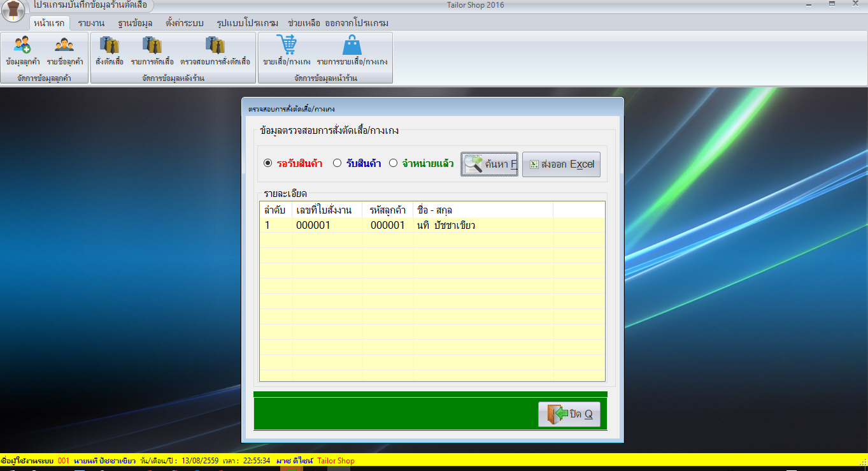Screen dimensions: 868x471
Task: Select the จำหน่ายแล้ว radio button
Action: 393,163
